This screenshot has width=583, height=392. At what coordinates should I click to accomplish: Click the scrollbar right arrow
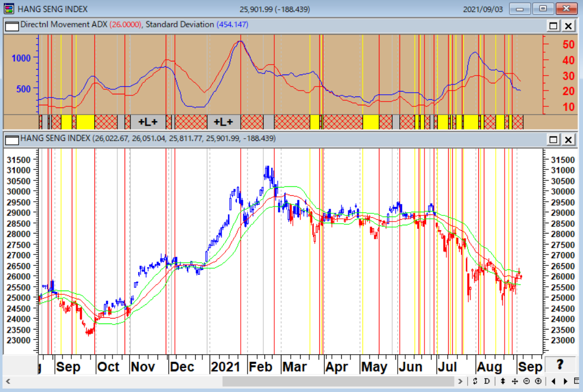(x=460, y=381)
